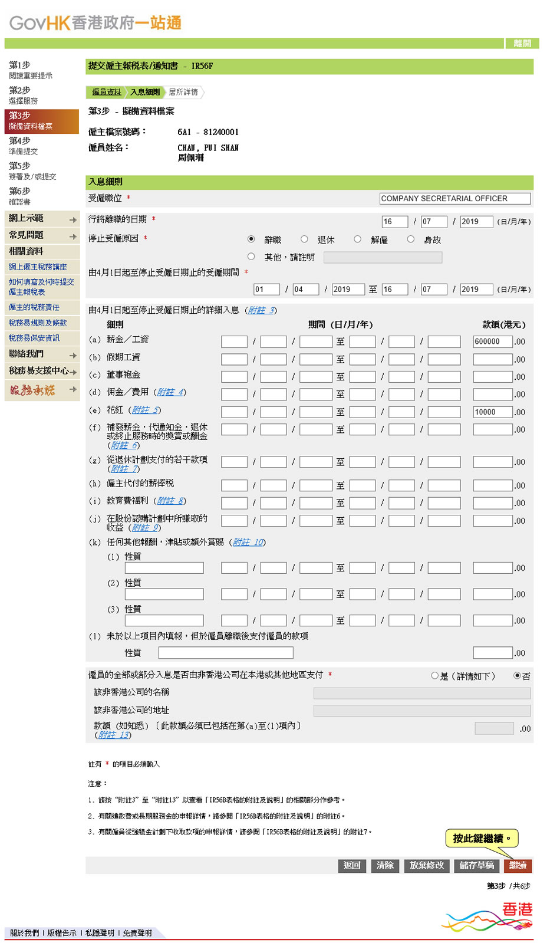The image size is (560, 943).
Task: Open the 入息細則 breadcrumb tab
Action: (145, 92)
